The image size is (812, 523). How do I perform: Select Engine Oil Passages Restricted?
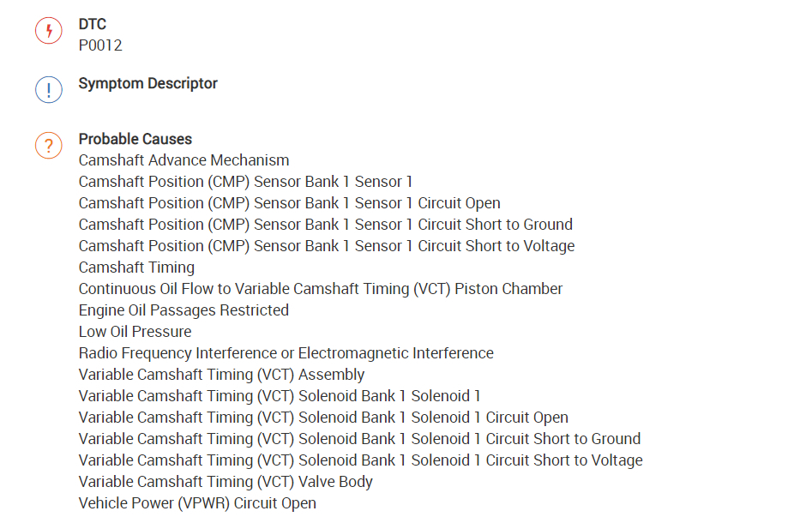pyautogui.click(x=183, y=310)
